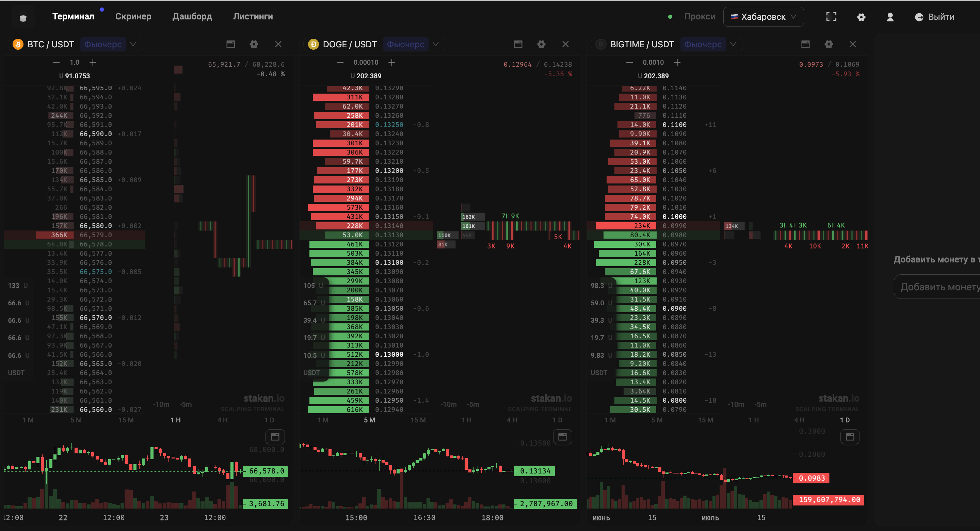Open the stakan logo home icon
Viewport: 980px width, 531px height.
[x=23, y=17]
